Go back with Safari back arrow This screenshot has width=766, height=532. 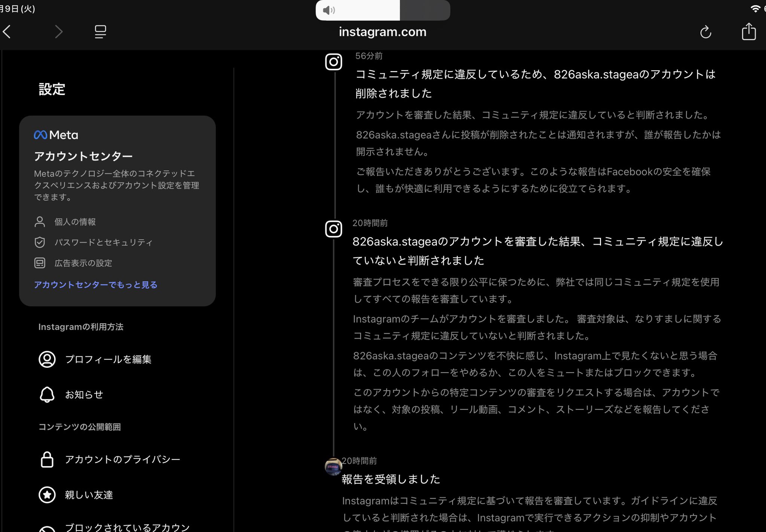click(x=7, y=32)
